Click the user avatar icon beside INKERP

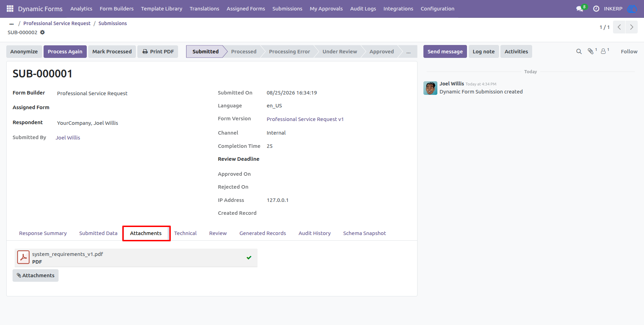tap(632, 9)
